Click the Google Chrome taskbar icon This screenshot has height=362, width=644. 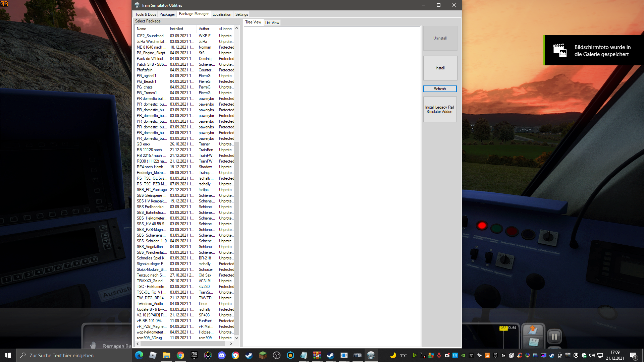180,355
